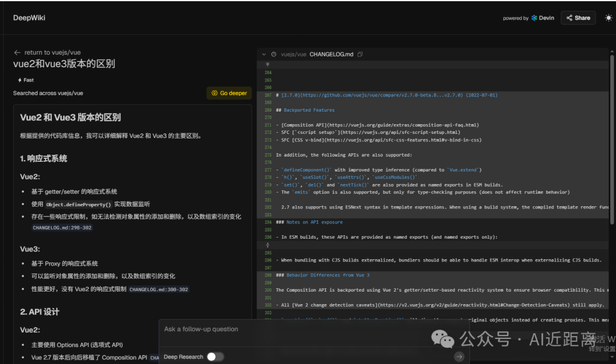
Task: Open CHANGELOG.md:298-302 source reference
Action: pos(62,227)
